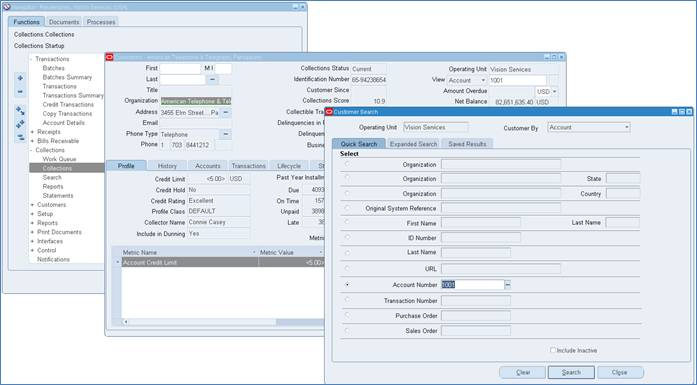
Task: Open list of values next to Account Number
Action: pos(508,285)
